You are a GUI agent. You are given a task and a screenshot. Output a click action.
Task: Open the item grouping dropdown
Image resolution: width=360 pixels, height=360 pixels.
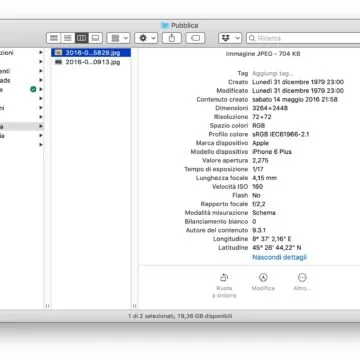(118, 38)
